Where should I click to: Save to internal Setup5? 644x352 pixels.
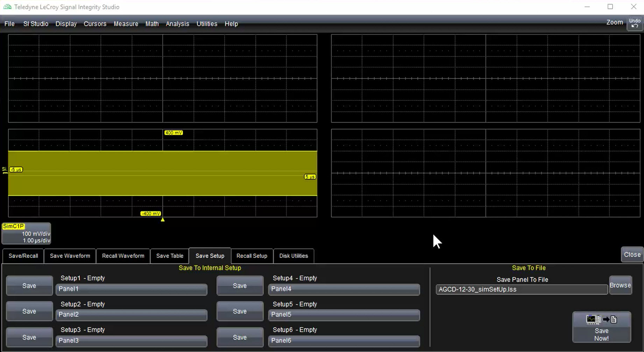click(240, 311)
